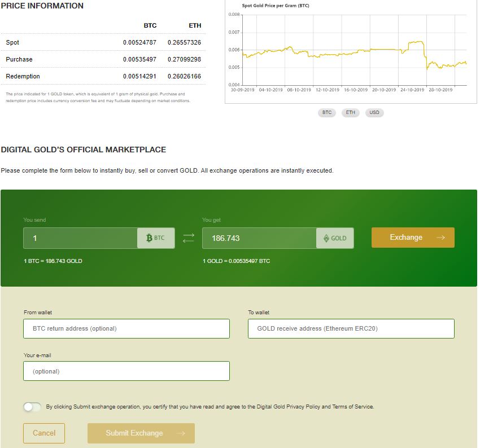
Task: Click the To wallet label
Action: (x=259, y=313)
